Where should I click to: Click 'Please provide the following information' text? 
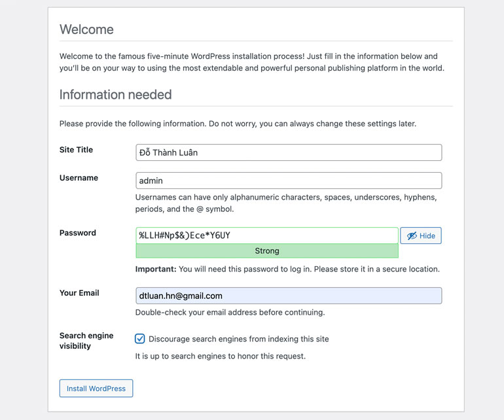pyautogui.click(x=238, y=124)
